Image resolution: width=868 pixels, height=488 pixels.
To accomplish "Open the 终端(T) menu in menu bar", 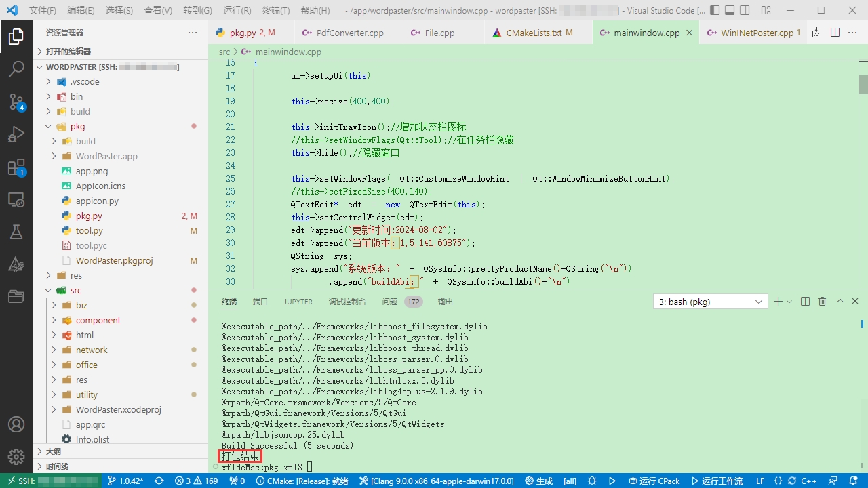I will tap(276, 11).
